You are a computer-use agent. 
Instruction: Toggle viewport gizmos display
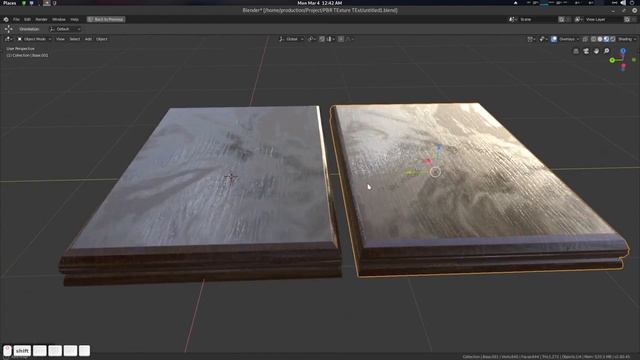point(542,39)
